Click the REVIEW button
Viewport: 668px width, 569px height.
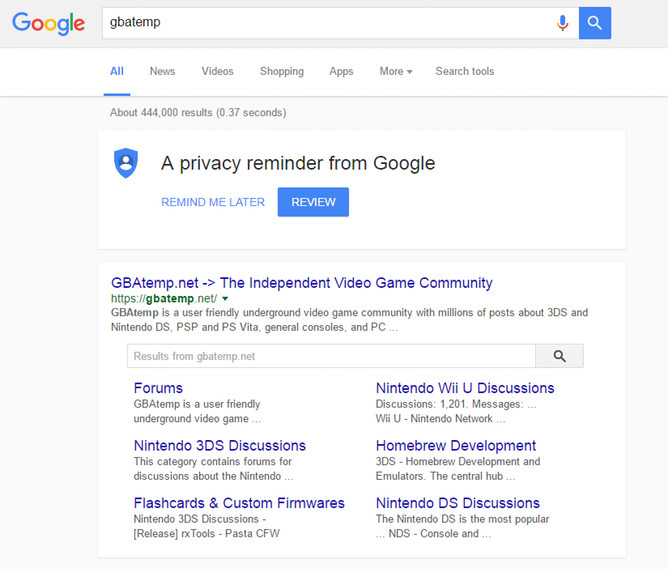313,202
